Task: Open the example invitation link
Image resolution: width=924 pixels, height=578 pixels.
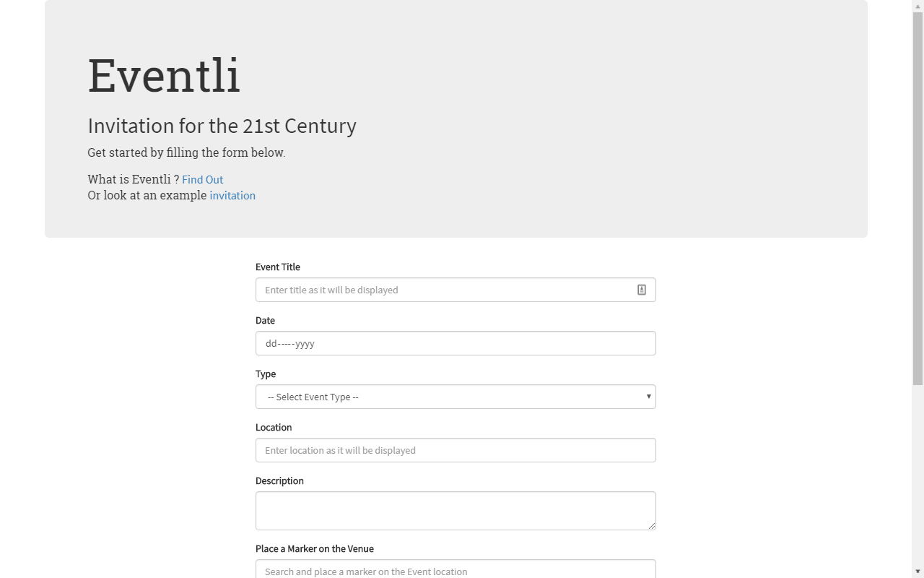Action: [232, 195]
